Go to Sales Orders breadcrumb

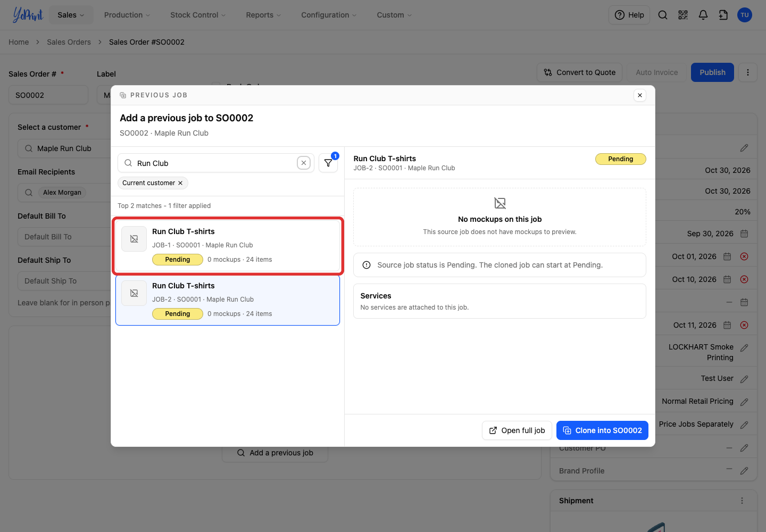pos(69,42)
